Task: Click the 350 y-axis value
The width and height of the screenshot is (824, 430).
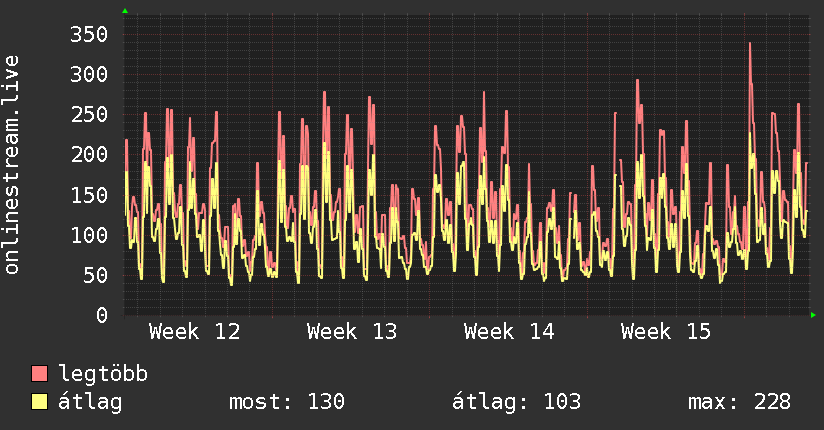Action: 89,35
